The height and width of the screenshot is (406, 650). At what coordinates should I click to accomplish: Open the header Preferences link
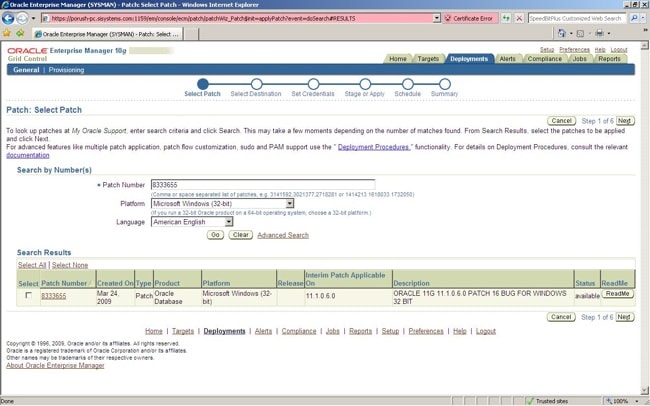pyautogui.click(x=574, y=49)
